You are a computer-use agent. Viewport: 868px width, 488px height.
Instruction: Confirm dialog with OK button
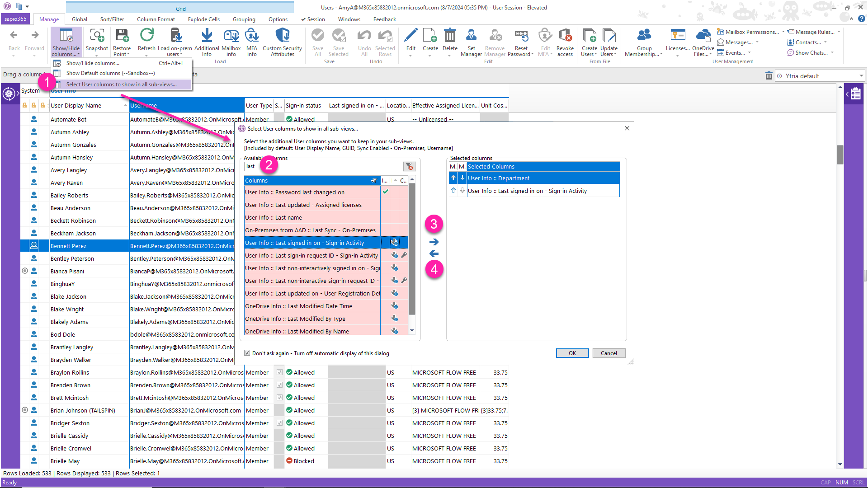click(x=572, y=353)
